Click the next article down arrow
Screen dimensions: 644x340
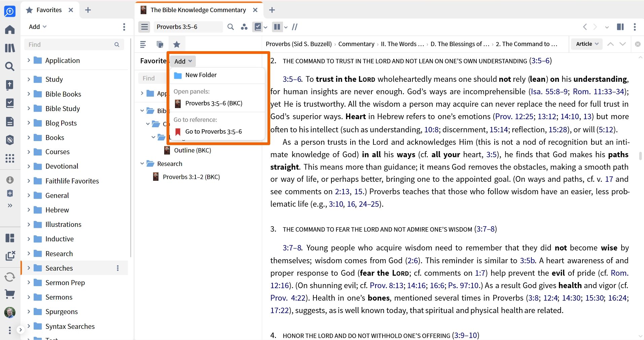(x=623, y=44)
